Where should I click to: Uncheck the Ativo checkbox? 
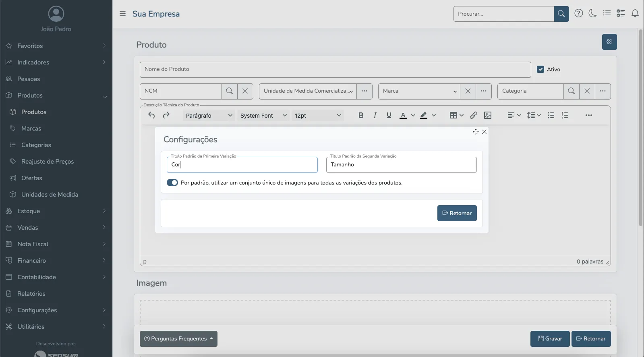click(540, 69)
